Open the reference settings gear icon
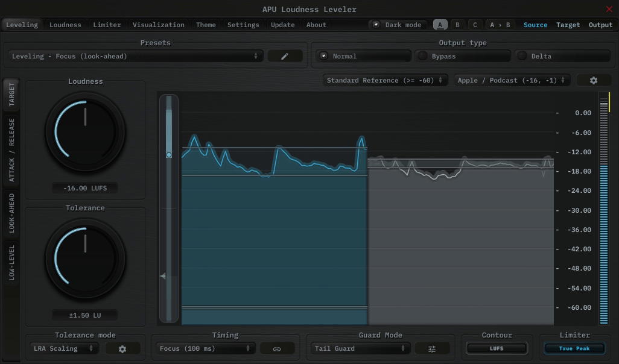The width and height of the screenshot is (619, 364). tap(593, 80)
